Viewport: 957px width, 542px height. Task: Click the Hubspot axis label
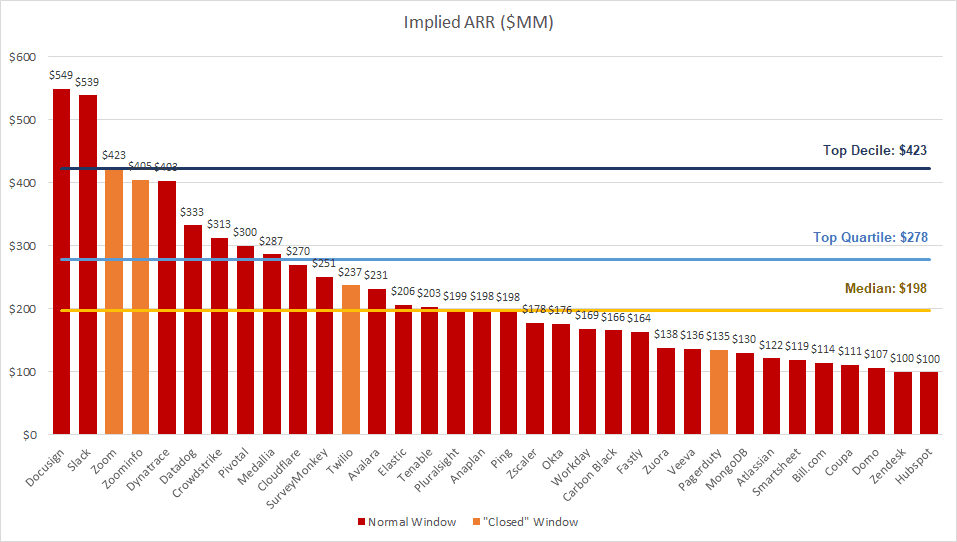(x=914, y=466)
